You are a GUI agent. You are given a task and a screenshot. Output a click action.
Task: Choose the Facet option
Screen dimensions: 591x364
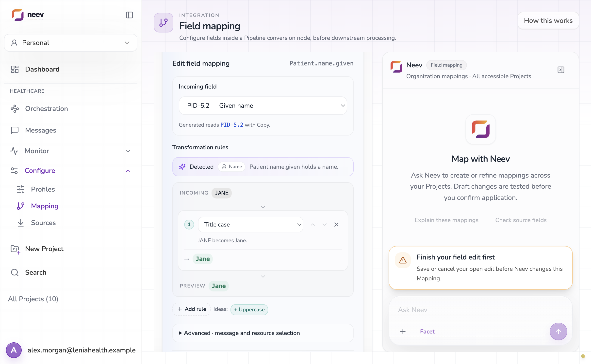pyautogui.click(x=427, y=332)
